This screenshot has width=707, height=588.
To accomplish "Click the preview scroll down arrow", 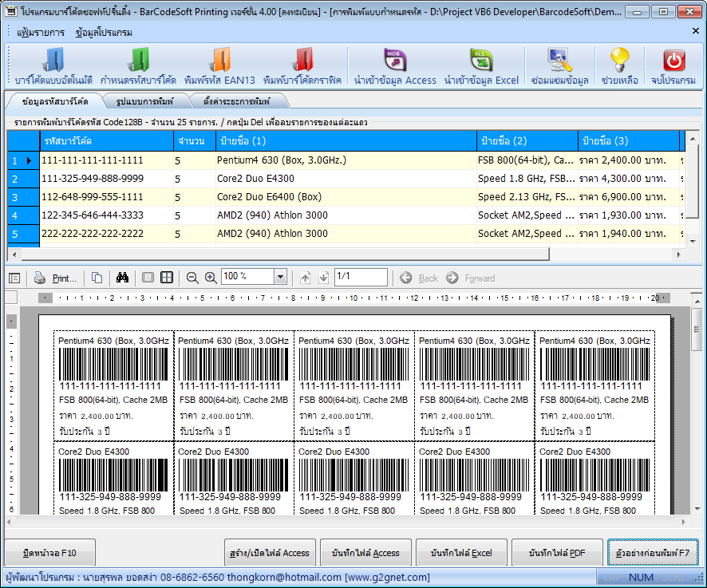I will pos(697,509).
